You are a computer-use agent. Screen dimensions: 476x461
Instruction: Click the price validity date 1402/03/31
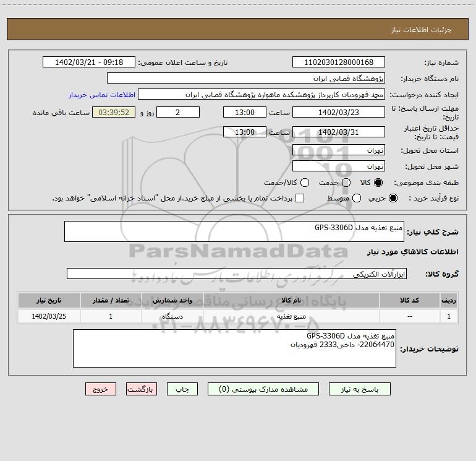point(339,132)
